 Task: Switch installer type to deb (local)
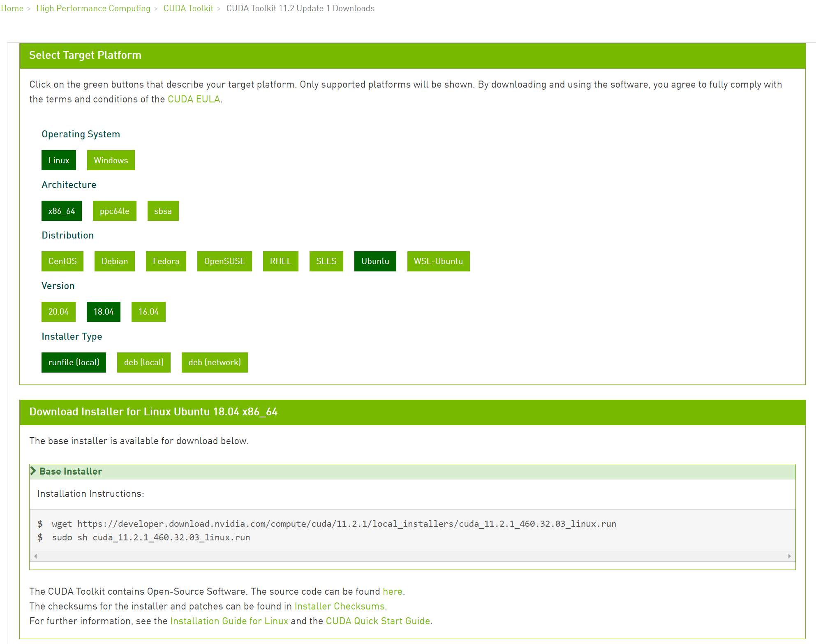[143, 362]
